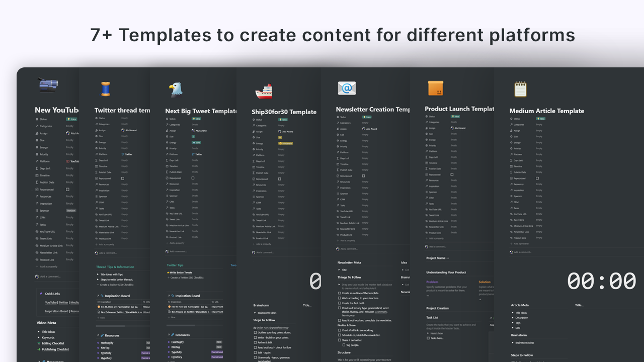
Task: Click the ship icon on Ship30for30 Template
Action: tap(264, 90)
